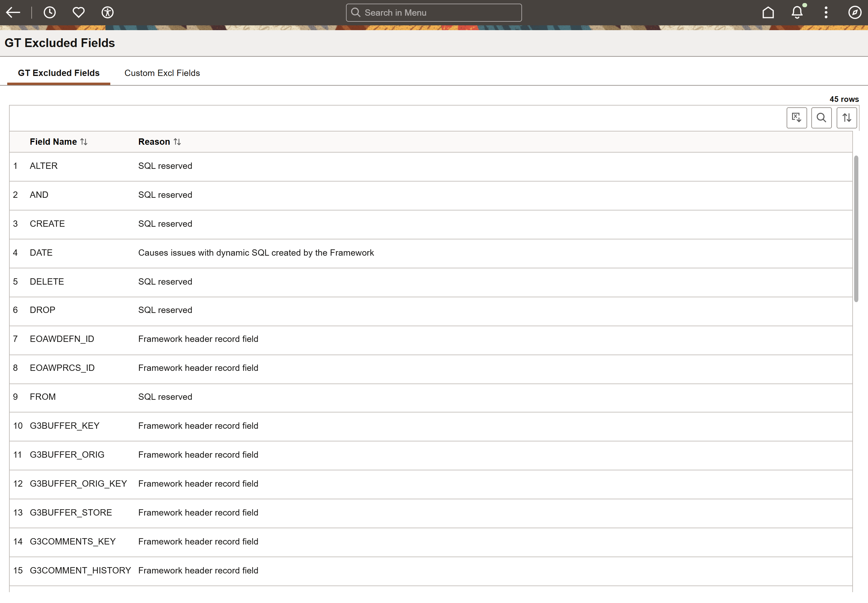
Task: Click the SQL reserved reason for ALTER
Action: 165,166
